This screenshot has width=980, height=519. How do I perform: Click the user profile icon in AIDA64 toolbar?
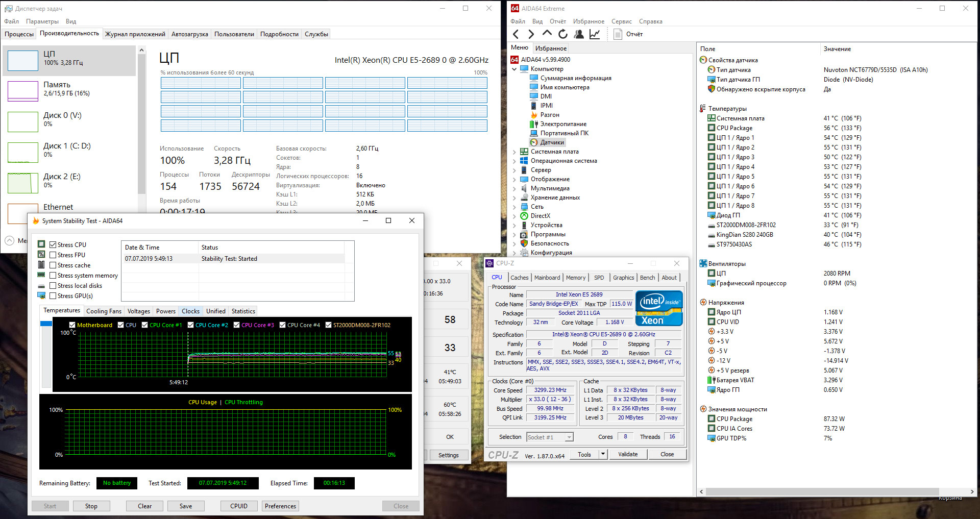click(579, 34)
